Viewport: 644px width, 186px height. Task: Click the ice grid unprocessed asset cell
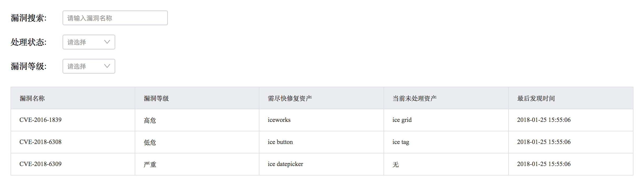pyautogui.click(x=402, y=120)
